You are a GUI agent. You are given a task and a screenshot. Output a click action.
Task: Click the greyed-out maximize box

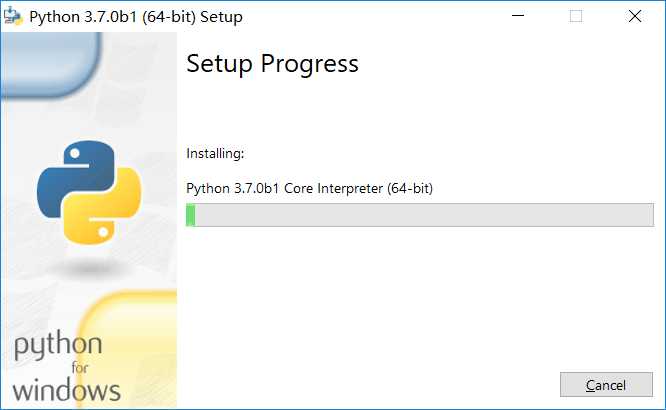576,16
